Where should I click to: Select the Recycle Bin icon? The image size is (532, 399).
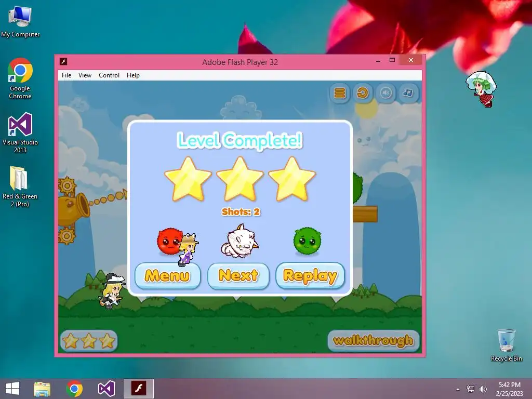[x=506, y=345]
